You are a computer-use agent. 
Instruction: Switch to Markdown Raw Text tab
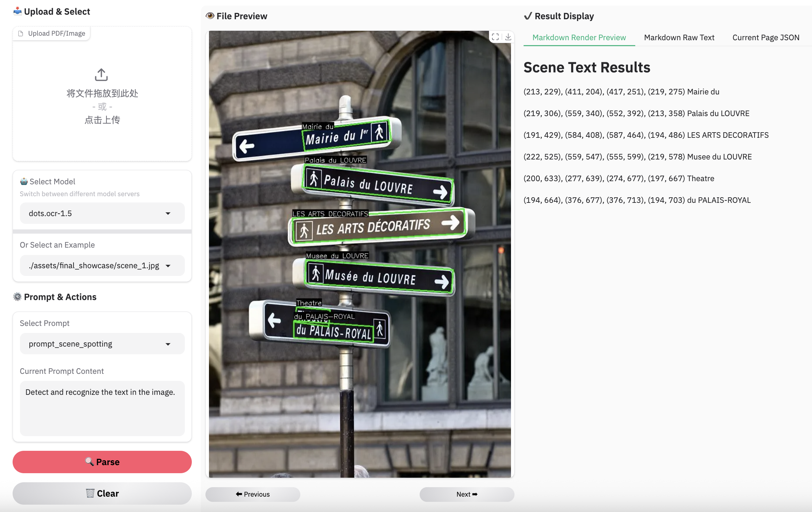[x=679, y=37]
